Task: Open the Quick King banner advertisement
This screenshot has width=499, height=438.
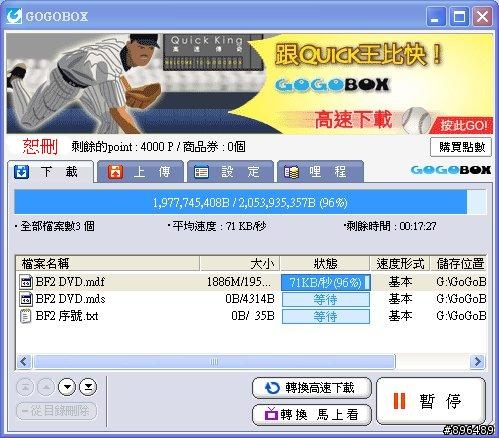Action: pos(249,84)
